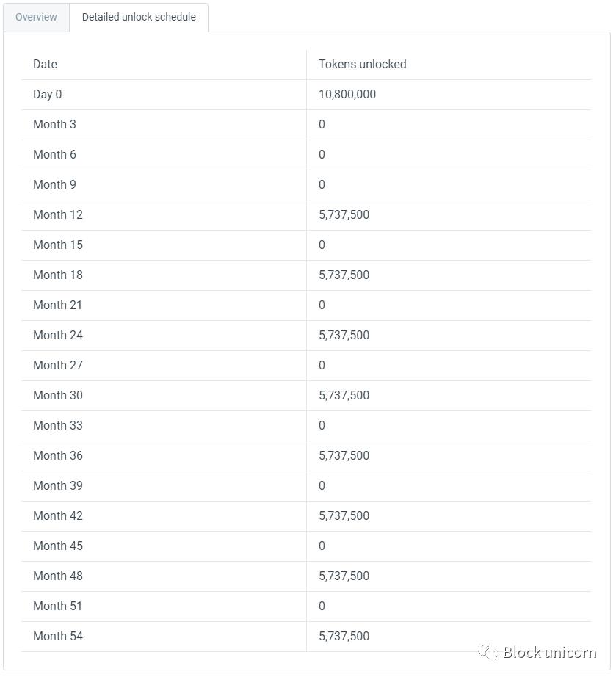Select the Detailed unlock schedule tab
The height and width of the screenshot is (677, 616).
tap(139, 17)
